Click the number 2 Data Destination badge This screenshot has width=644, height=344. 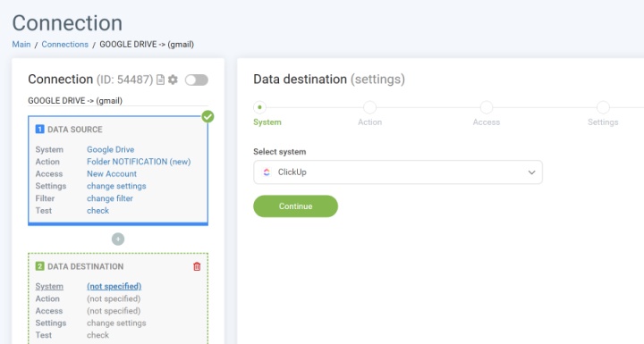(39, 266)
